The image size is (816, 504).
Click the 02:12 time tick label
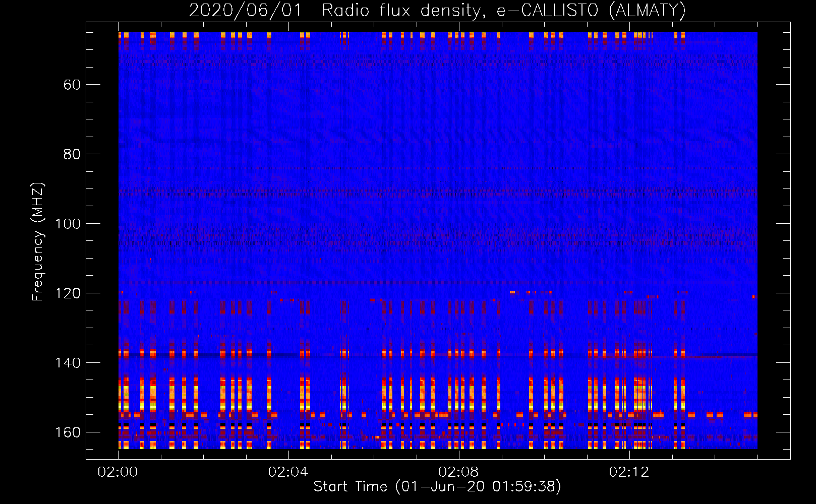tap(629, 472)
